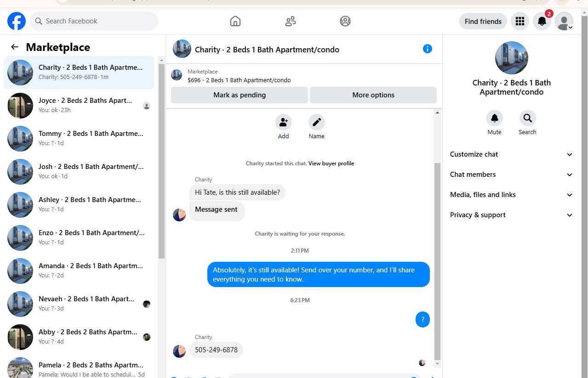Open Josh conversation in list

pos(79,172)
